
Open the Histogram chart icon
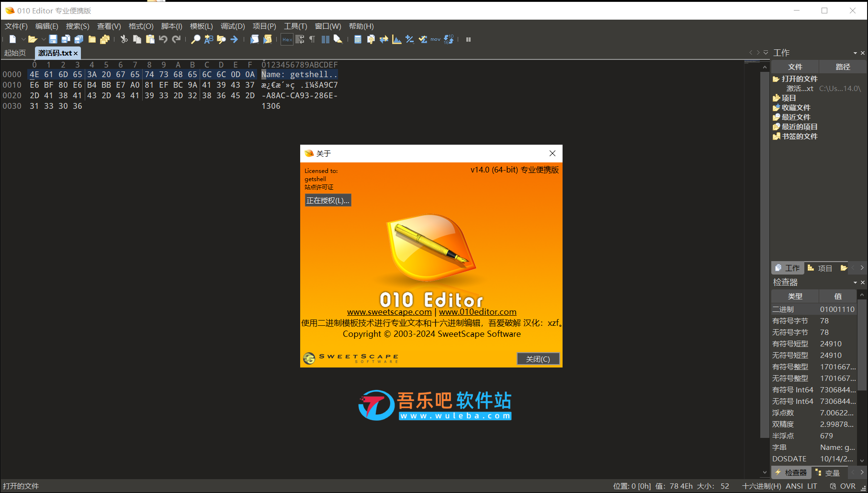pos(396,39)
